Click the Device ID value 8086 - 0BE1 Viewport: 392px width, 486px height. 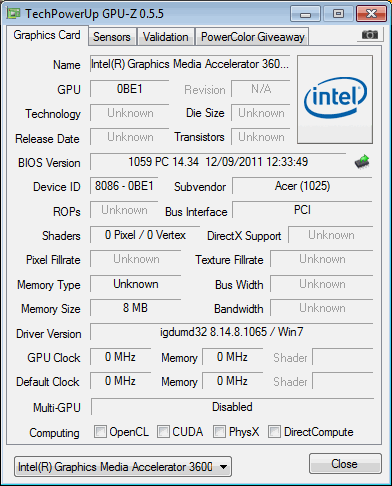pyautogui.click(x=124, y=186)
